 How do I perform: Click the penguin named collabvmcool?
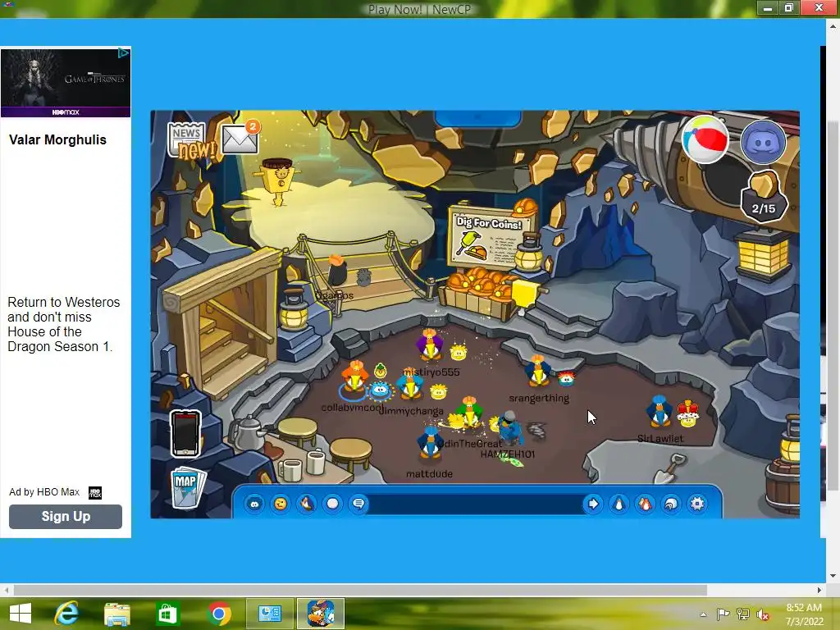[354, 377]
